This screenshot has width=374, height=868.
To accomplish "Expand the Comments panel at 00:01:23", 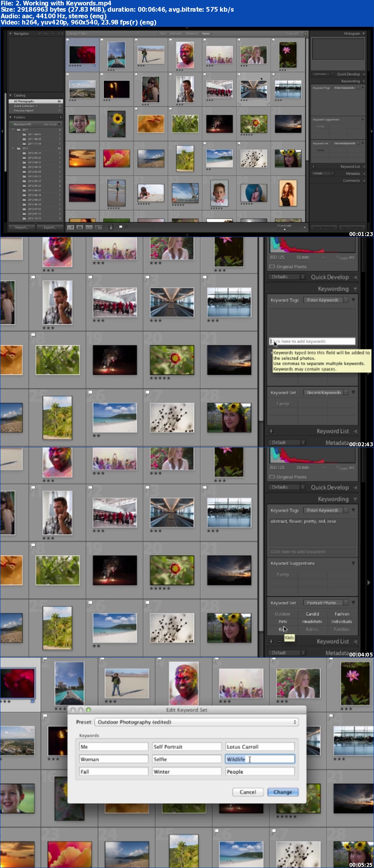I will [x=364, y=181].
